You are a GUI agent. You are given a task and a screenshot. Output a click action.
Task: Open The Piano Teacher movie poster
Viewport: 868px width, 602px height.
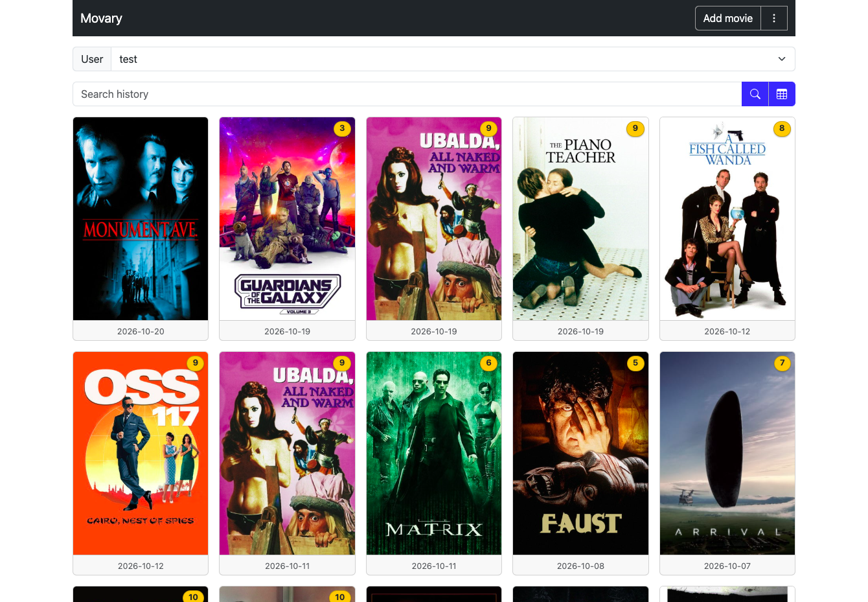point(580,219)
